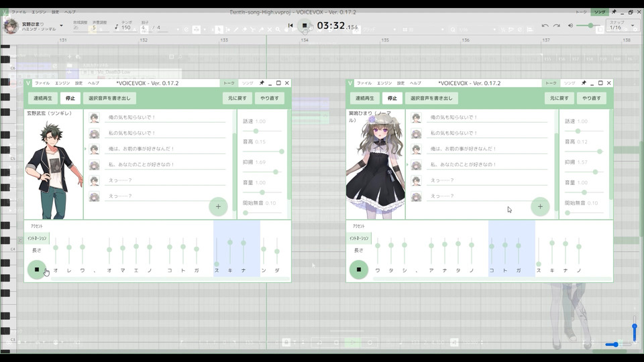Open 長さ tab in right VOICEVOX window
Screen dimensions: 644x362
tap(358, 250)
